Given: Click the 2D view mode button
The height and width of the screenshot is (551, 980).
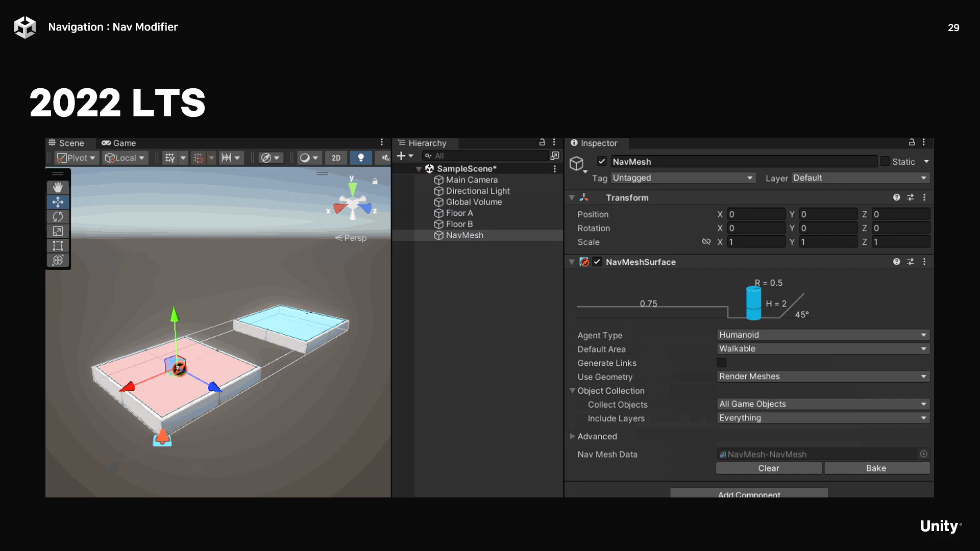Looking at the screenshot, I should pos(336,158).
